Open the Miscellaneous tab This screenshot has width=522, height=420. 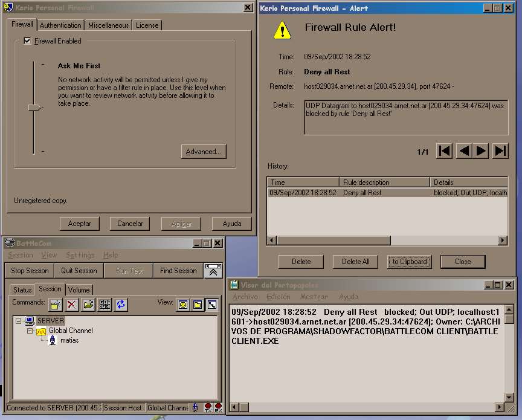(108, 25)
